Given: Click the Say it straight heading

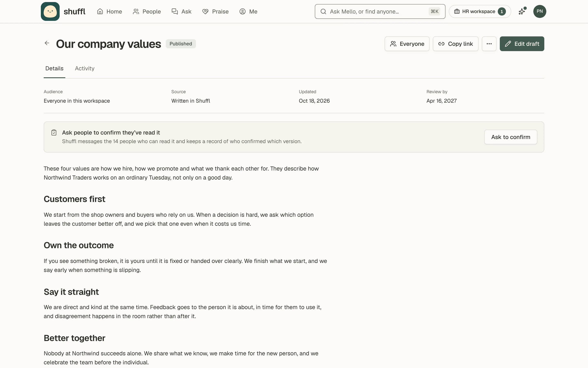Looking at the screenshot, I should pyautogui.click(x=71, y=292).
